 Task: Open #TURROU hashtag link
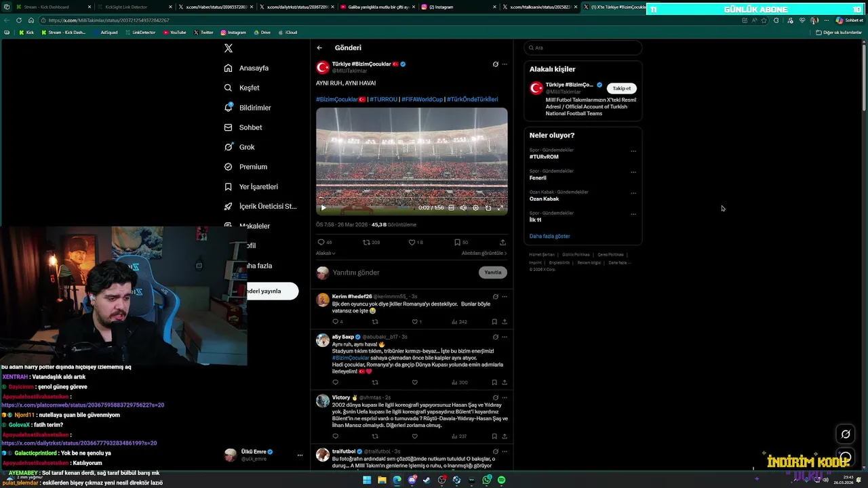(x=384, y=100)
